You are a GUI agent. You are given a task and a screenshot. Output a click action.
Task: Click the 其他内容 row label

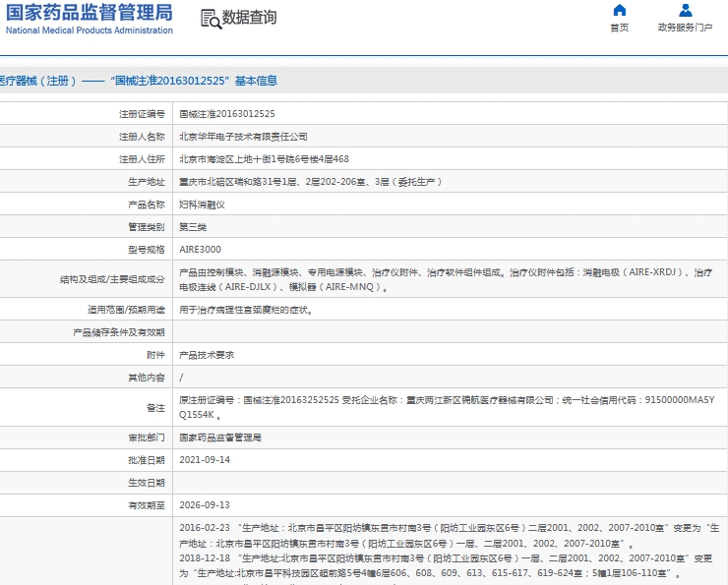[147, 378]
